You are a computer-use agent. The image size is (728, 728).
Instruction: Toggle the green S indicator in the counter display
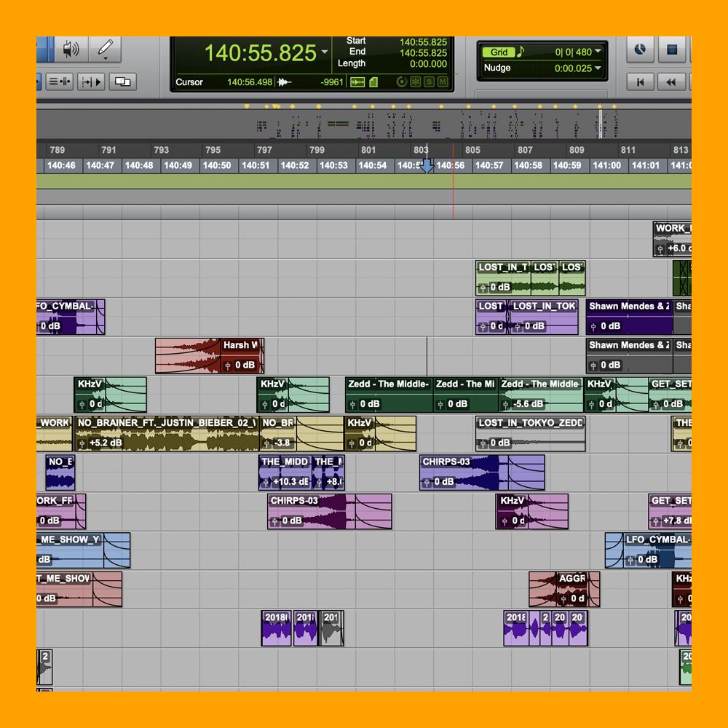(430, 81)
